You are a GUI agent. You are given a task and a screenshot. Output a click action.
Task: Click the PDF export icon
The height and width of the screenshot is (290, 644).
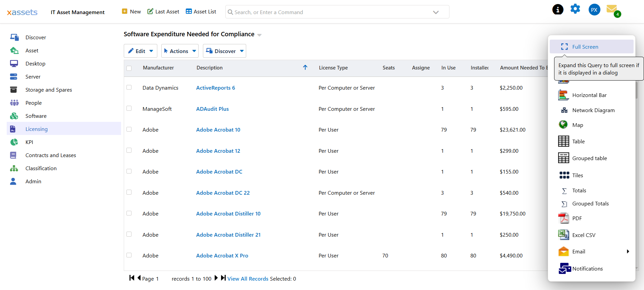pyautogui.click(x=563, y=218)
